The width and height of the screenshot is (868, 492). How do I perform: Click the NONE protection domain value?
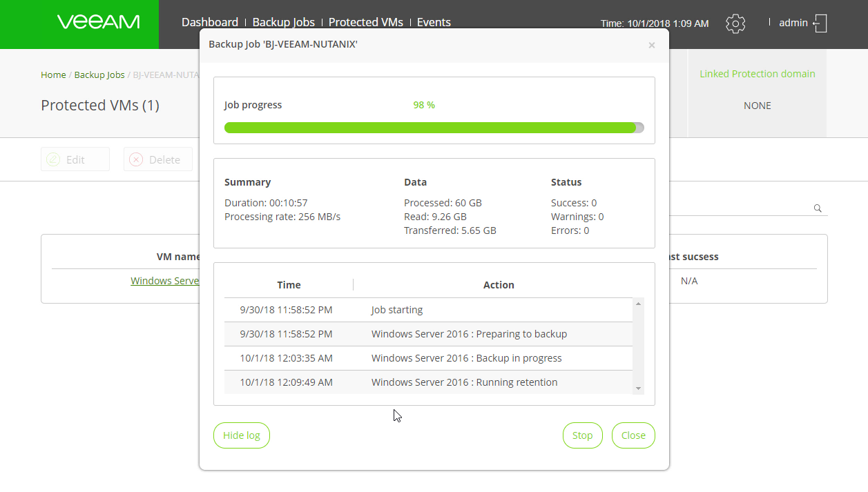(x=758, y=106)
